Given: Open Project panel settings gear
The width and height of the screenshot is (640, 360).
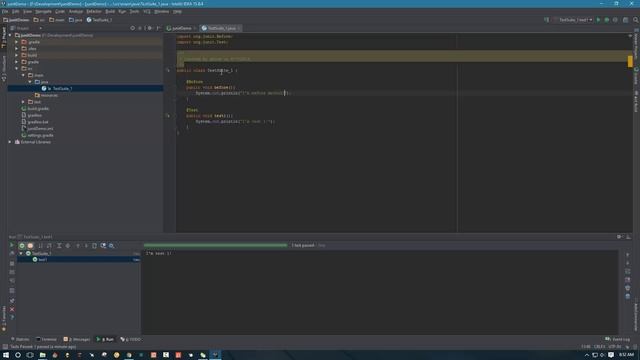Looking at the screenshot, I should pyautogui.click(x=150, y=28).
